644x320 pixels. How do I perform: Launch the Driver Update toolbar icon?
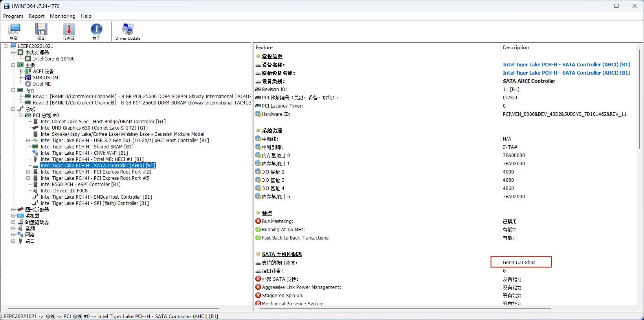(x=128, y=29)
